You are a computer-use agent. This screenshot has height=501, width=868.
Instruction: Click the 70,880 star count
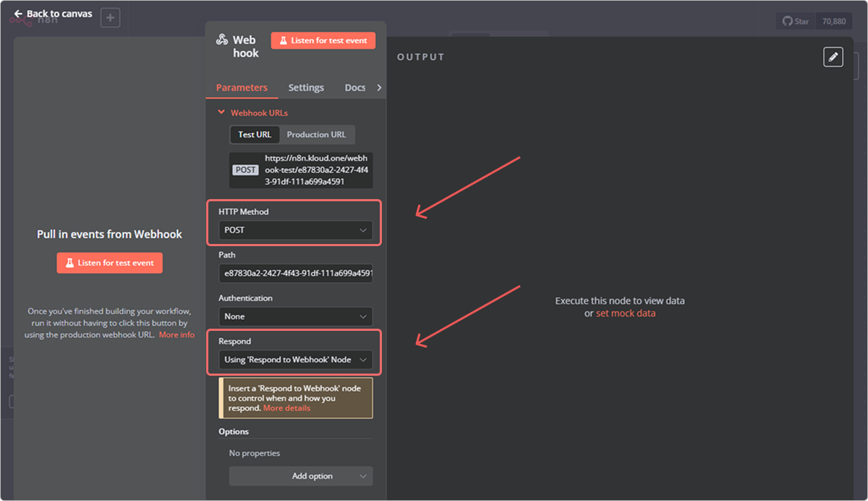833,21
